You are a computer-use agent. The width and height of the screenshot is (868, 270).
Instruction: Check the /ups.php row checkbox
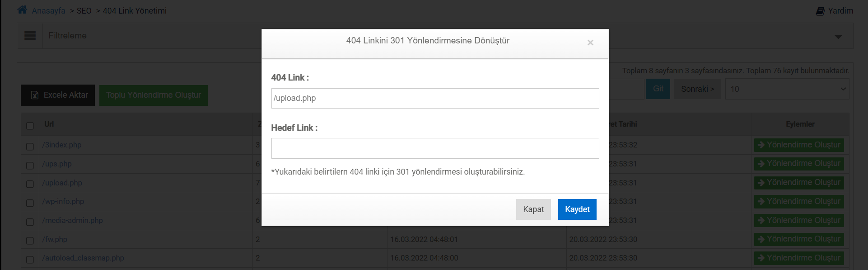coord(30,166)
